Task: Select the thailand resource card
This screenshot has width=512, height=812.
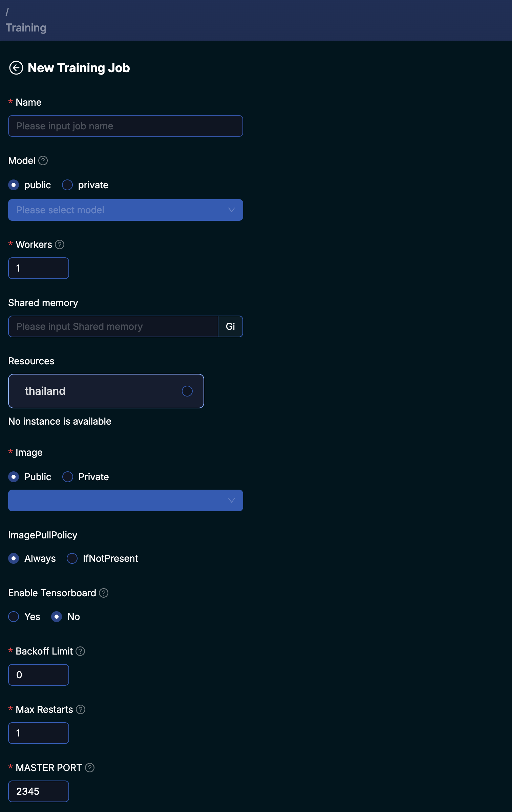Action: coord(106,391)
